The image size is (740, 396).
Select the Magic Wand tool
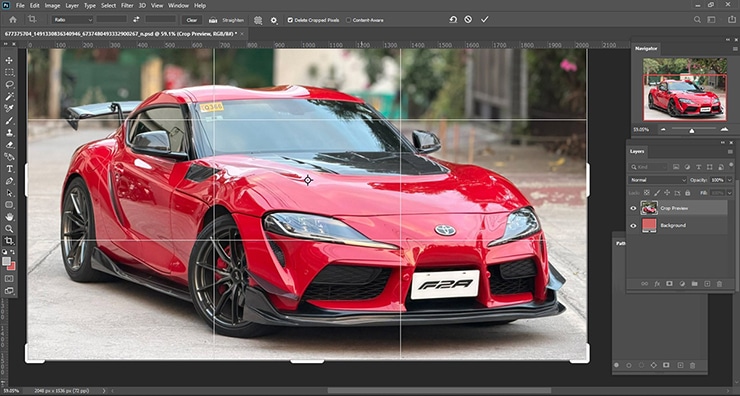(9, 97)
